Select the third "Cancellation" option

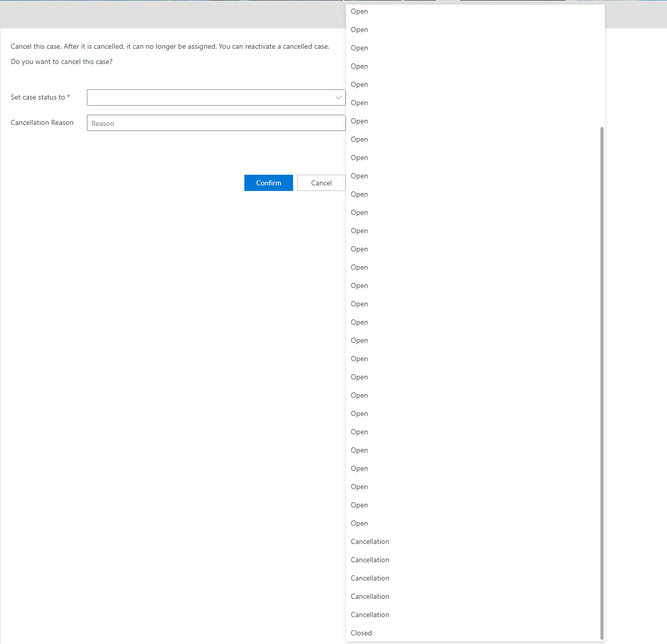click(x=370, y=578)
